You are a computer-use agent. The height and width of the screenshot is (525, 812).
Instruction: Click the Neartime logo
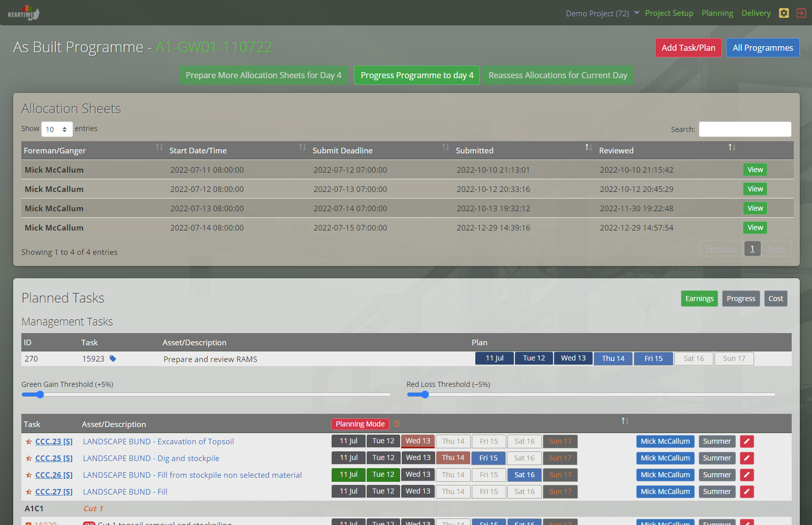tap(23, 13)
